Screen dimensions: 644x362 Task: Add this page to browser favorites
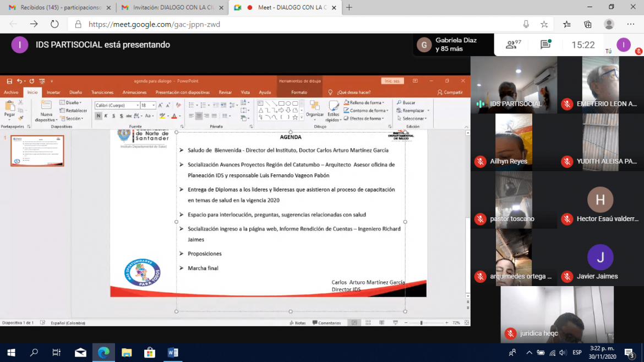[544, 24]
